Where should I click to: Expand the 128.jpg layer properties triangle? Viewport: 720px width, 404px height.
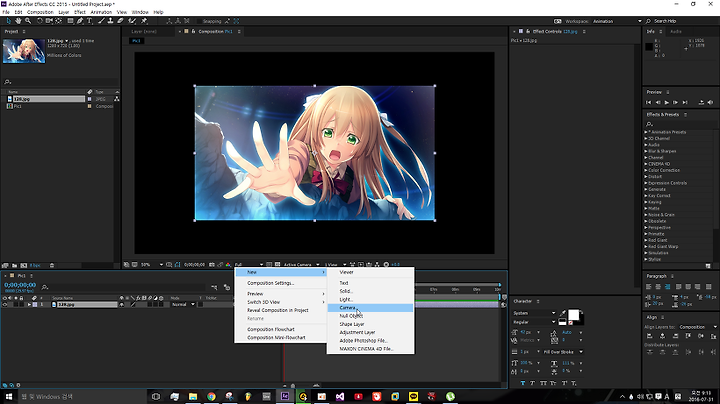29,304
